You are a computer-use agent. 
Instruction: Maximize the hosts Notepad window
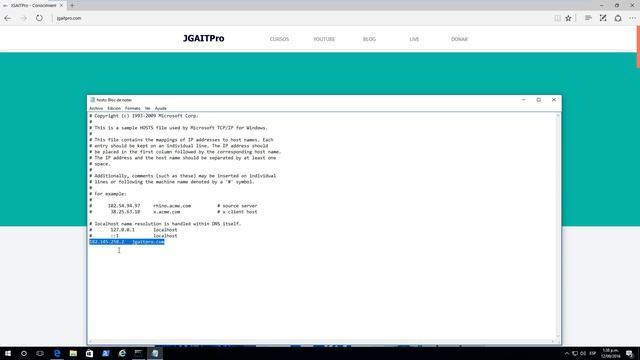click(x=539, y=100)
